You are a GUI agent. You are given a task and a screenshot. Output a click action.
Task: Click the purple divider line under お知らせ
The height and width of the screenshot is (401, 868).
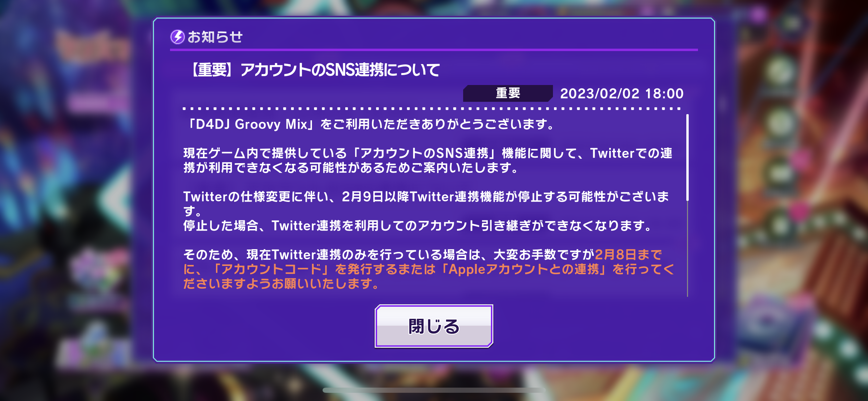point(434,50)
